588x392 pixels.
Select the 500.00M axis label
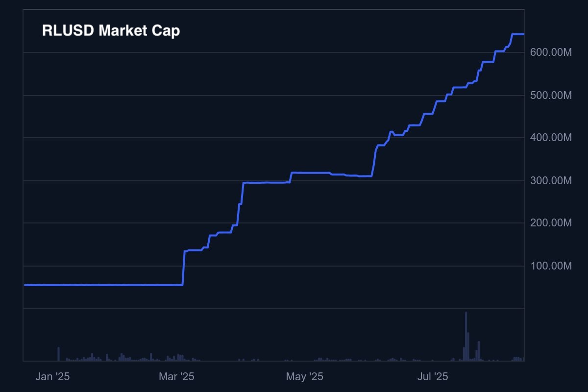pos(551,95)
